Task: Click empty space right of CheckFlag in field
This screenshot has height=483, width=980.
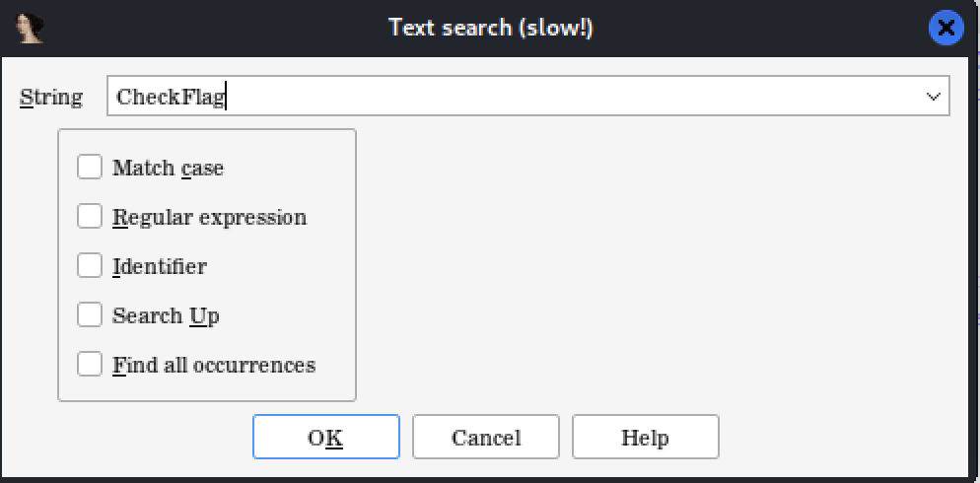Action: coord(572,97)
